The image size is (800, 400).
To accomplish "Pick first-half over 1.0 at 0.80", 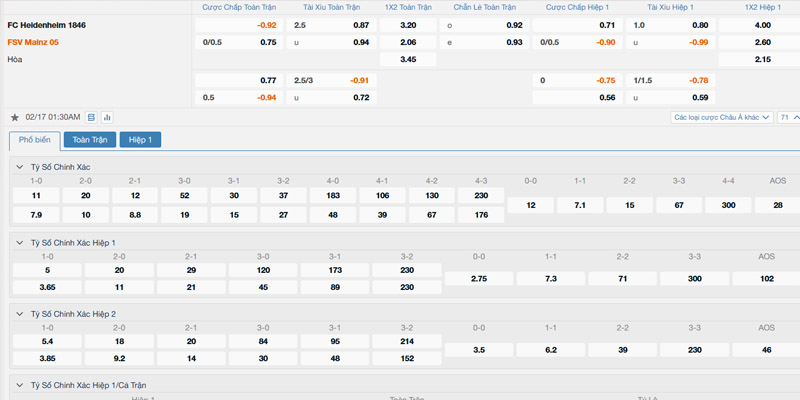I will [x=670, y=26].
